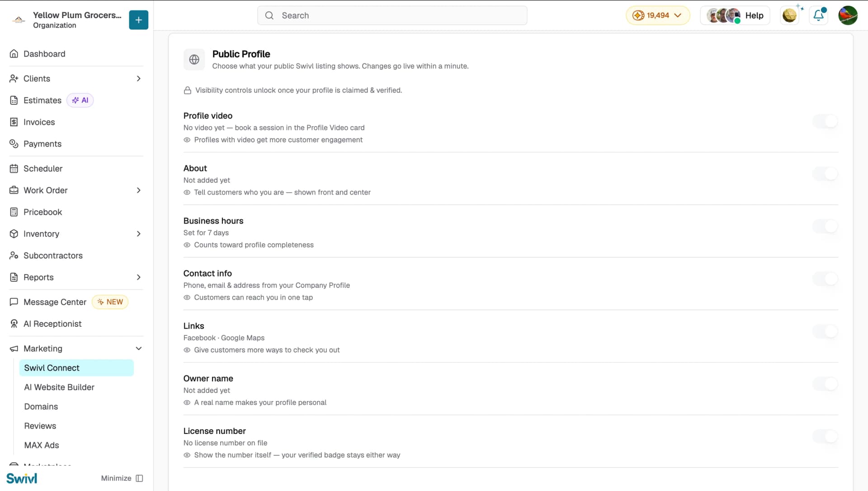Open Swivl Connect in Marketing
The height and width of the screenshot is (491, 868).
point(76,368)
